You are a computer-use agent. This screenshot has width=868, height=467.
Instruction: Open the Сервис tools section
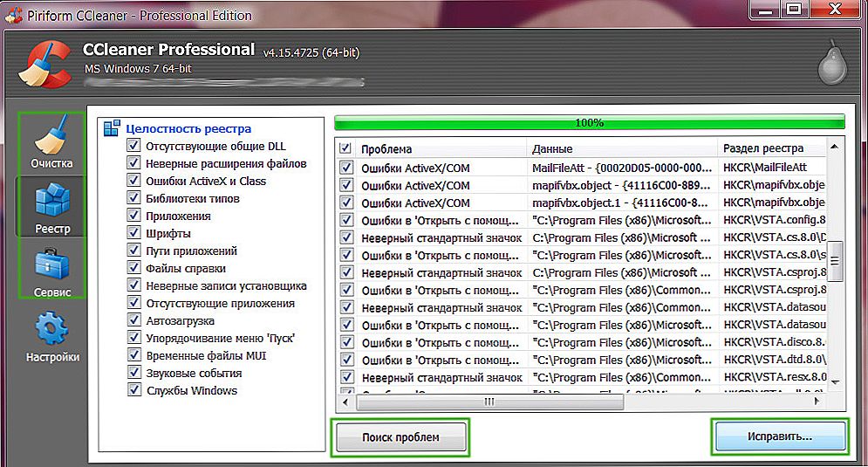click(x=51, y=271)
